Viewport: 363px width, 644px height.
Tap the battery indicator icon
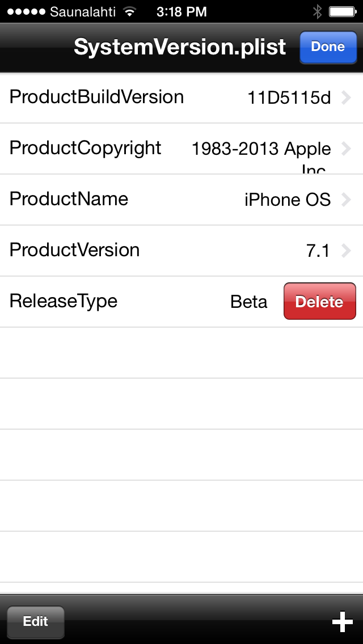(x=342, y=11)
